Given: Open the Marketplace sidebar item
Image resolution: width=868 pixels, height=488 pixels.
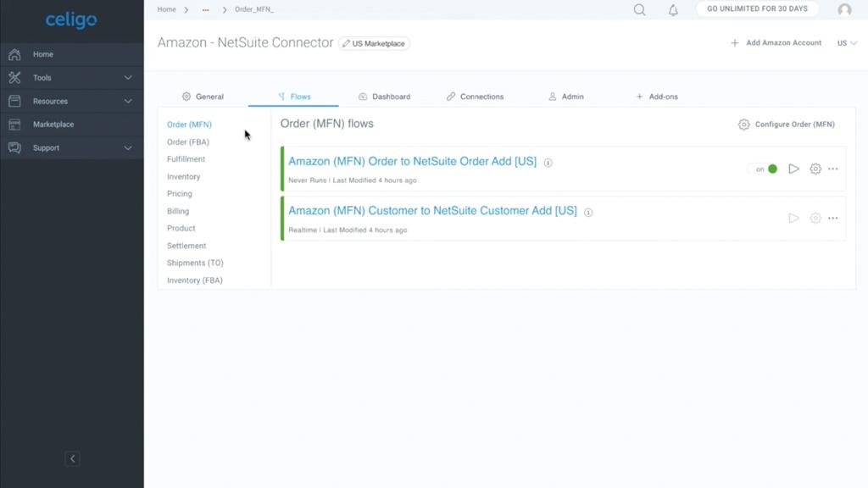Looking at the screenshot, I should (72, 125).
